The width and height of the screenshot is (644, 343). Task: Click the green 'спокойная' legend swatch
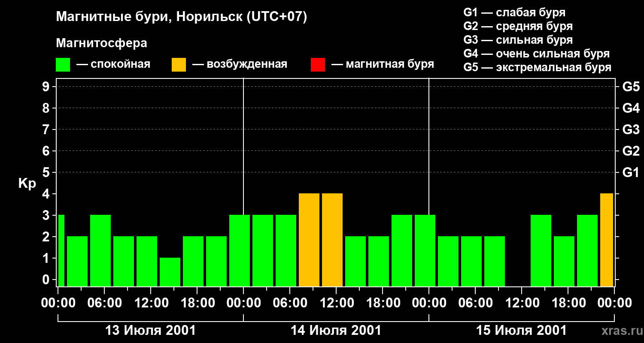[63, 64]
